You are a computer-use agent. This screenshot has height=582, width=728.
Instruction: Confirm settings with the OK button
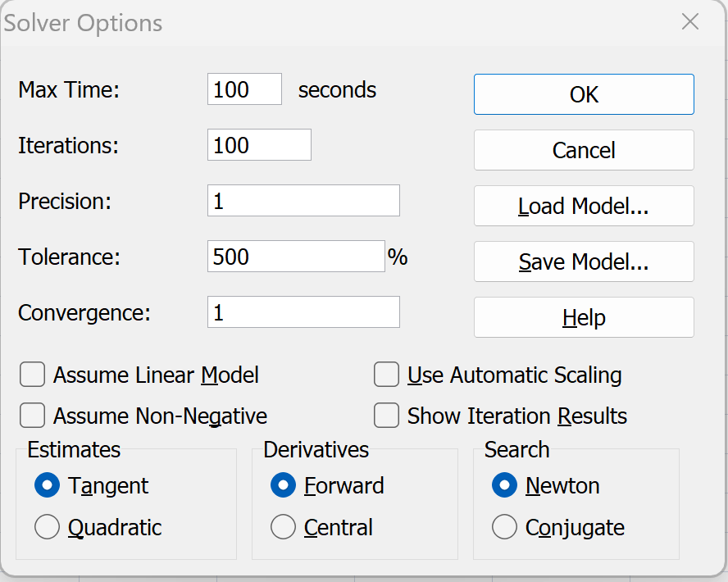[584, 94]
